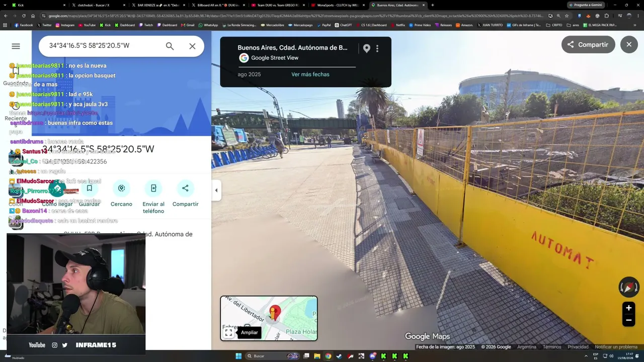Show hidden system tray icons
The image size is (644, 362).
pos(585,356)
